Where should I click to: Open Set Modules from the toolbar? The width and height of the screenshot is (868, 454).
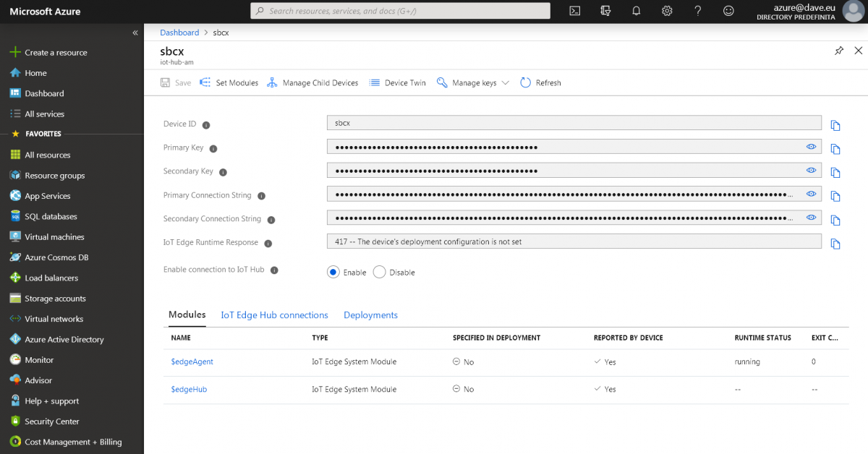point(229,82)
